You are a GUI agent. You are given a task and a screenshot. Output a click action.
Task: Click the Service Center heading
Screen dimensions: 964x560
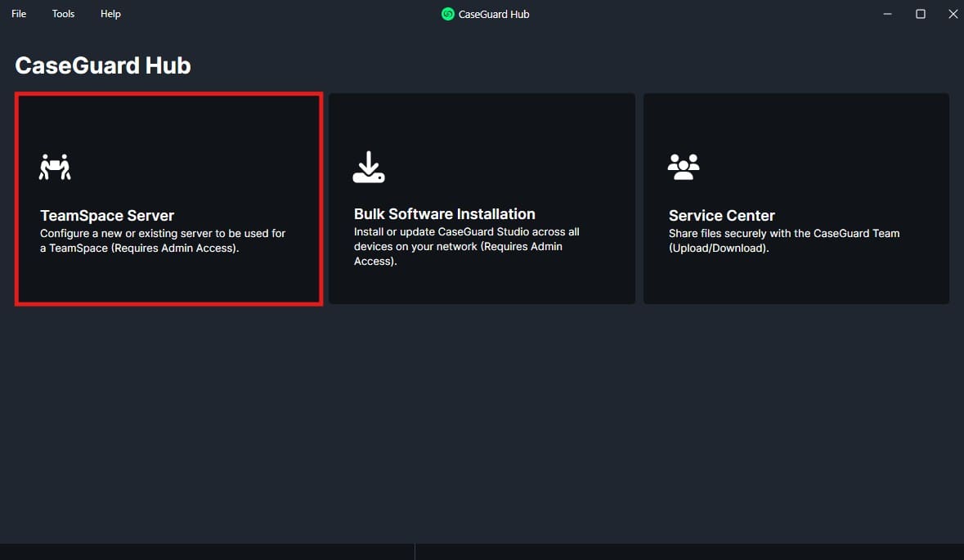tap(722, 215)
